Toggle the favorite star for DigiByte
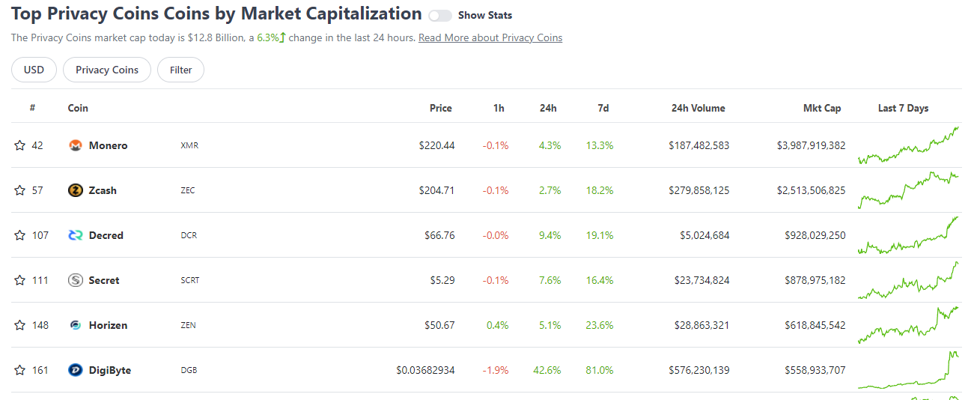 point(19,370)
